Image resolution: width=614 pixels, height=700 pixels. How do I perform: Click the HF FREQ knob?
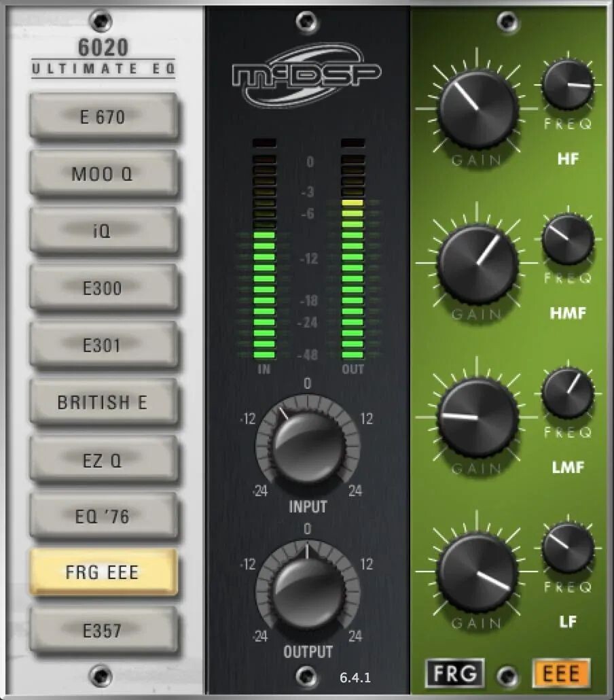click(x=568, y=84)
